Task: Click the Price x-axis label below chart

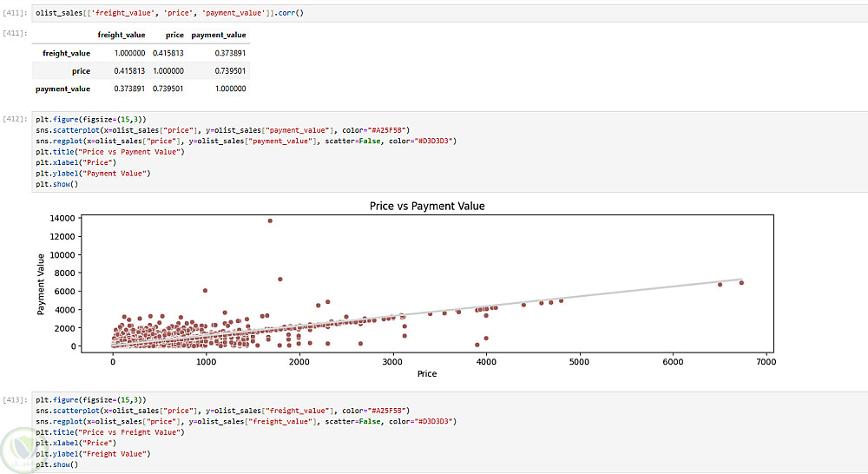Action: pyautogui.click(x=426, y=373)
